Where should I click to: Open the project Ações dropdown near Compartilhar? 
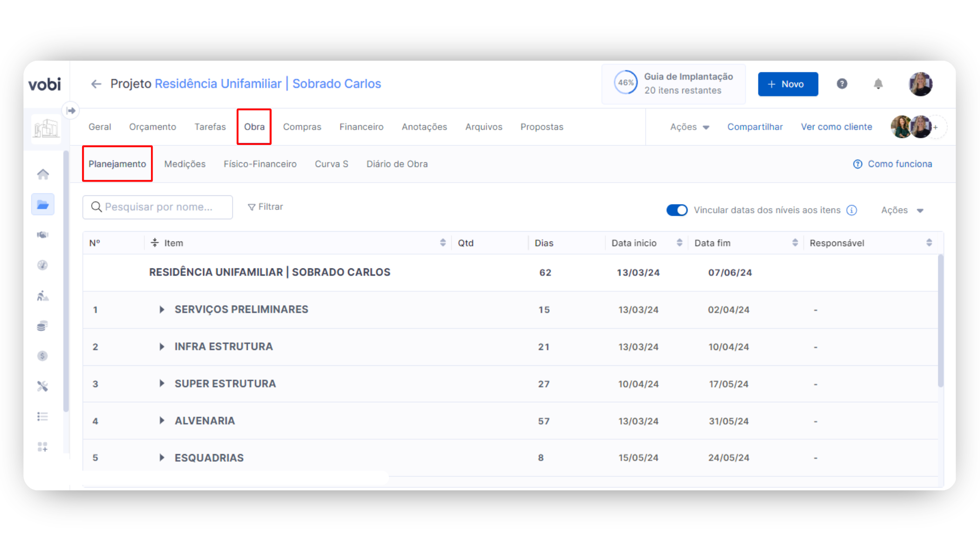[x=690, y=127]
